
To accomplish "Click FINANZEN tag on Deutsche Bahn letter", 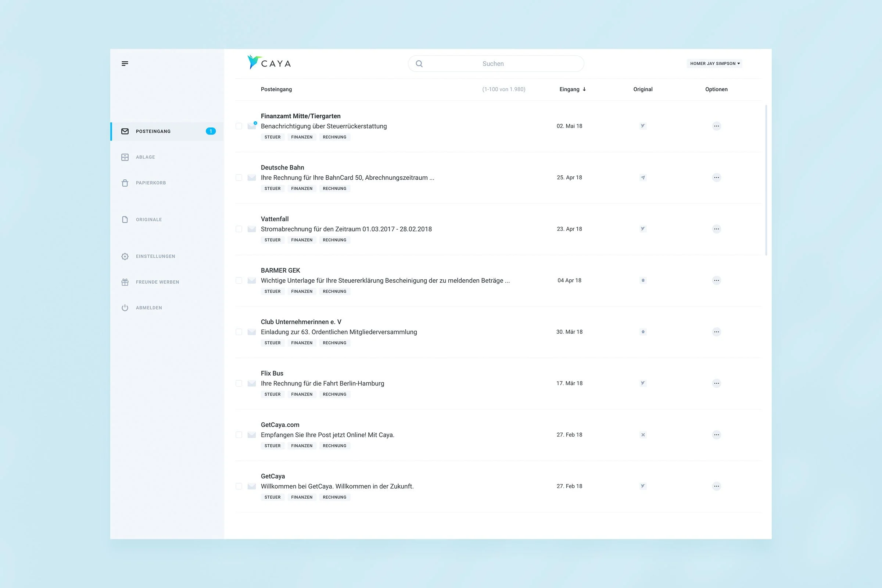I will [301, 189].
